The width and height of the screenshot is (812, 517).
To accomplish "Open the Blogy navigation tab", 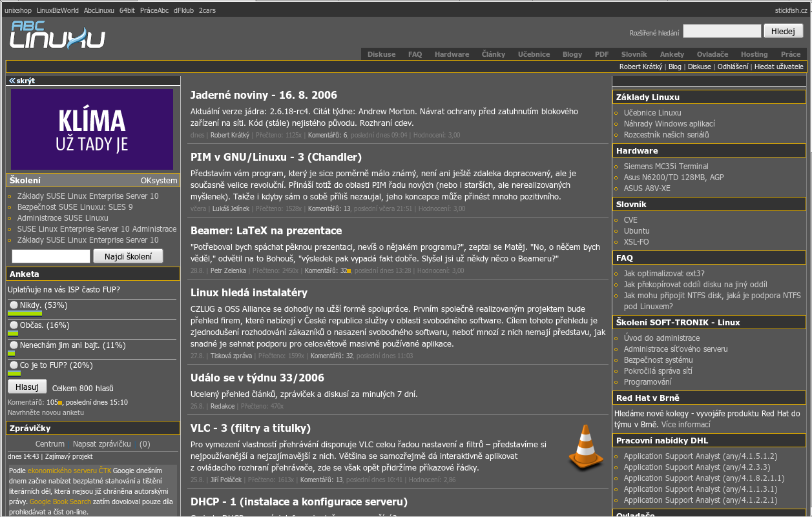I will point(572,54).
